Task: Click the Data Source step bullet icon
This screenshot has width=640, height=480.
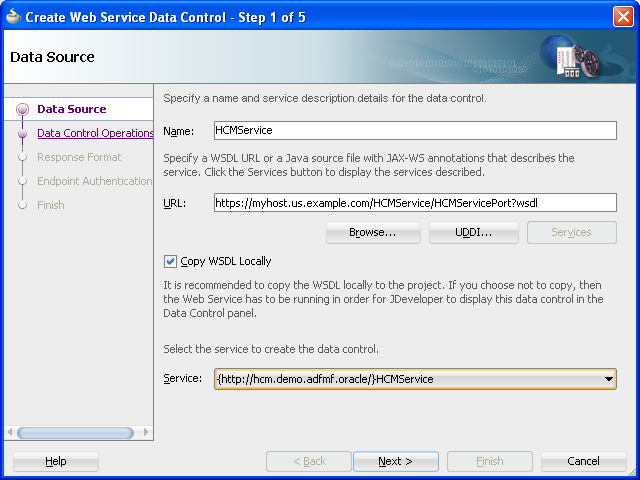Action: click(x=22, y=109)
